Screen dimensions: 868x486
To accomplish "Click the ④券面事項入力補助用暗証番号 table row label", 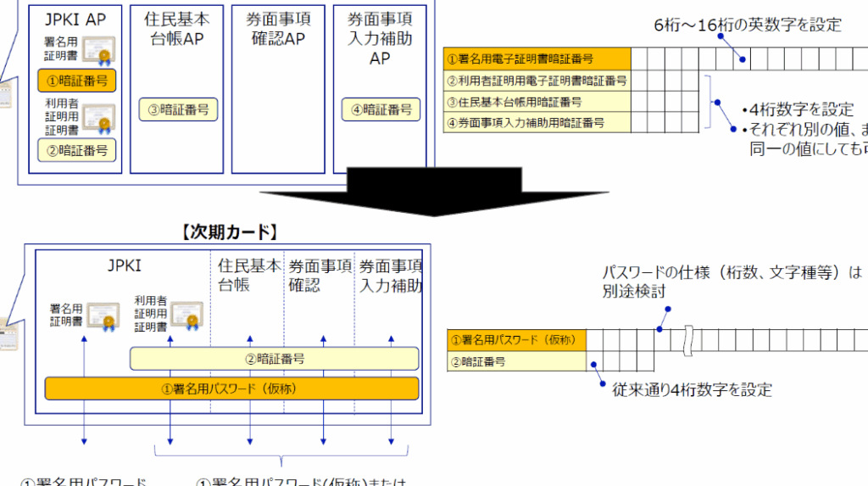I will point(537,123).
